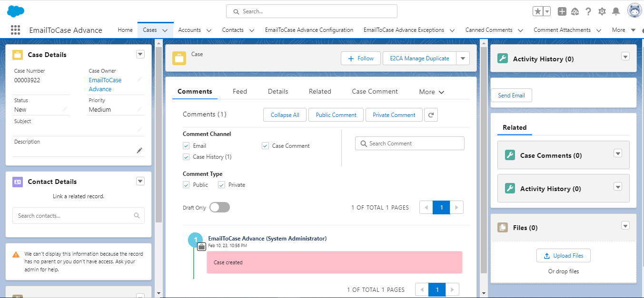Click the search icon in Search contacts
The height and width of the screenshot is (298, 644).
pos(137,216)
